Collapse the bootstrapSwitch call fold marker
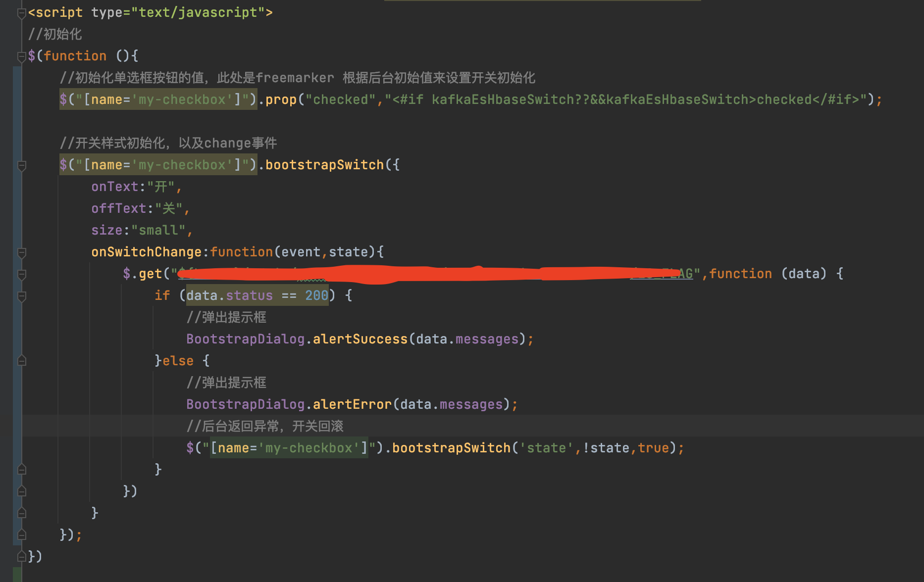The height and width of the screenshot is (582, 924). click(21, 166)
